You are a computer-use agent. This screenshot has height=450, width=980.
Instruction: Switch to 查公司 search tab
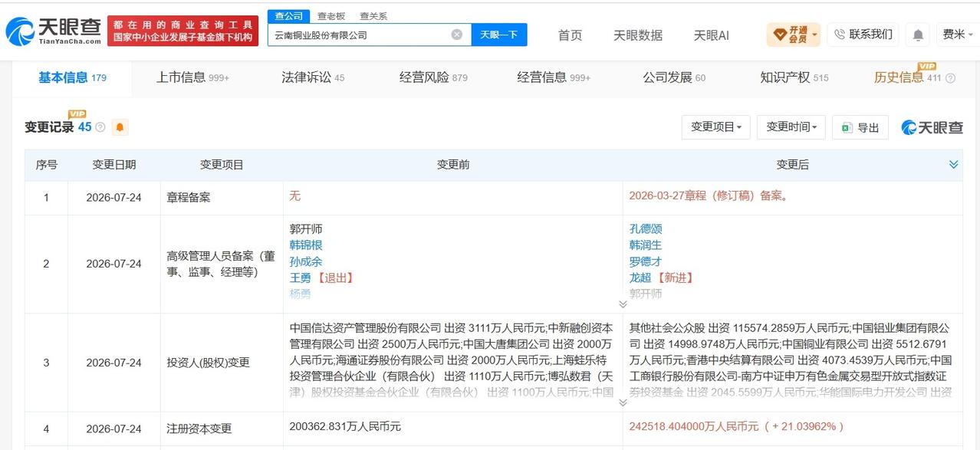pos(289,16)
